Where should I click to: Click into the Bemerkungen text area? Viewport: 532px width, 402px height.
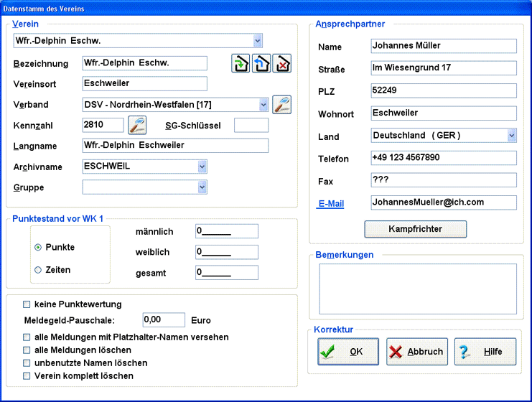pos(417,289)
